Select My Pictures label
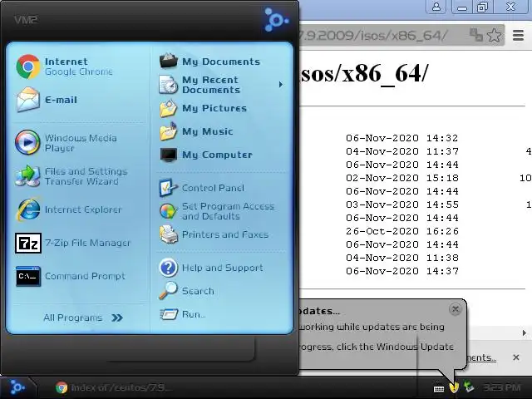Image resolution: width=532 pixels, height=399 pixels. coord(214,109)
